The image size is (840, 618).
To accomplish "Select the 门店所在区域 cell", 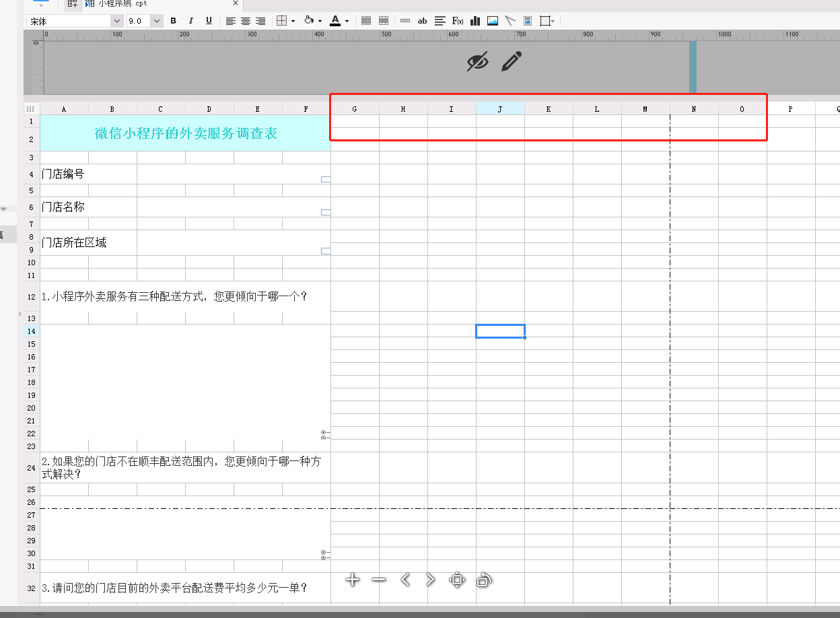I will pyautogui.click(x=88, y=242).
